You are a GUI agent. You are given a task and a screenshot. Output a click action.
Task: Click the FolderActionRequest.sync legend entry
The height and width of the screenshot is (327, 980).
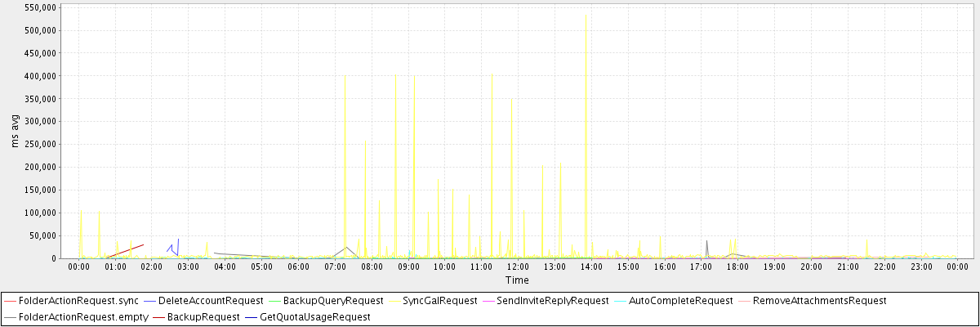(x=72, y=301)
